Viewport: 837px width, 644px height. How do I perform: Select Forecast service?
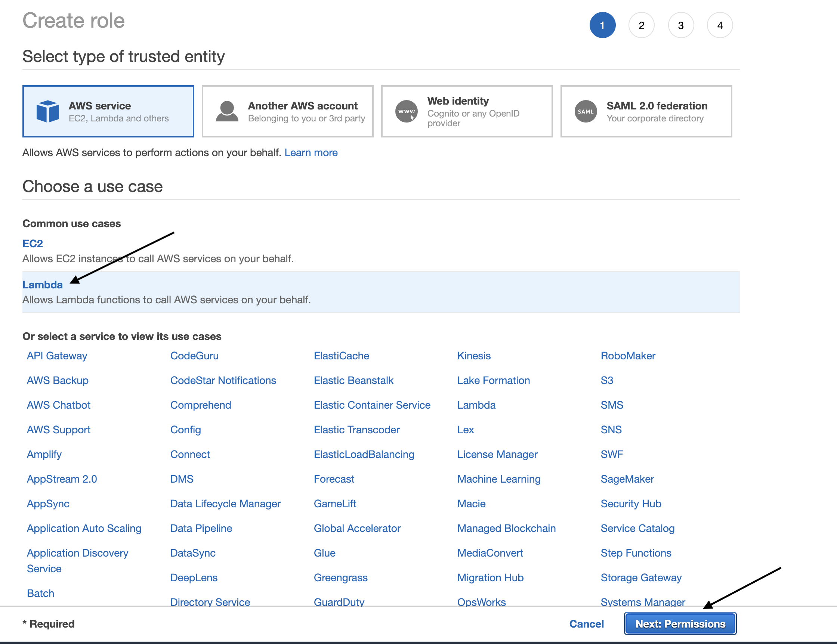point(334,479)
